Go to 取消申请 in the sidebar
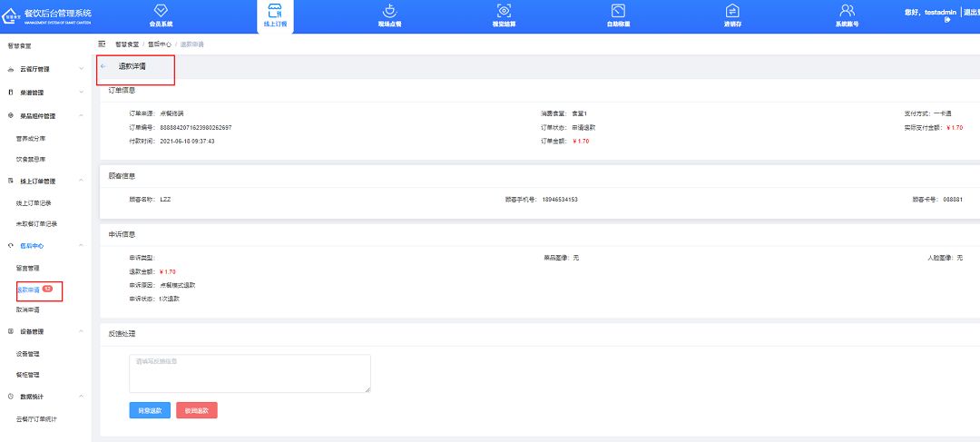Screen dimensions: 980x442 click(x=28, y=309)
